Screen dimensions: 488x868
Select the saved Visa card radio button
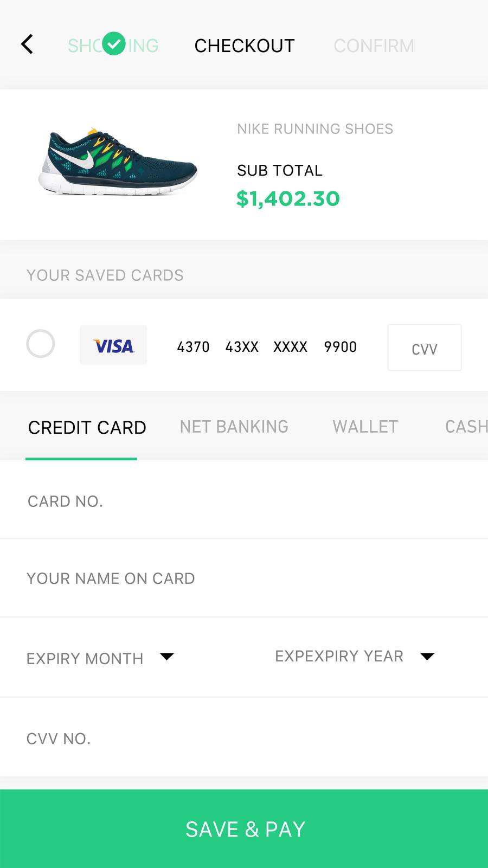pyautogui.click(x=41, y=344)
